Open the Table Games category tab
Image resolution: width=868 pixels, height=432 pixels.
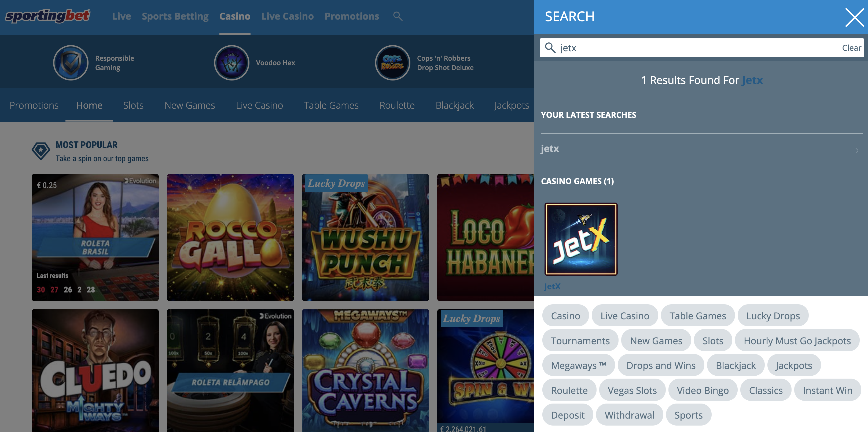[331, 105]
